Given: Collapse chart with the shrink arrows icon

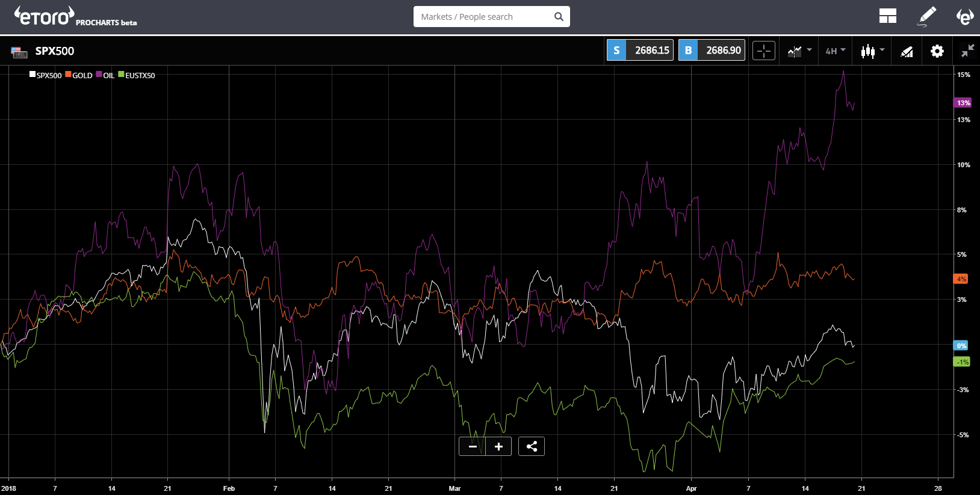Looking at the screenshot, I should [x=967, y=51].
